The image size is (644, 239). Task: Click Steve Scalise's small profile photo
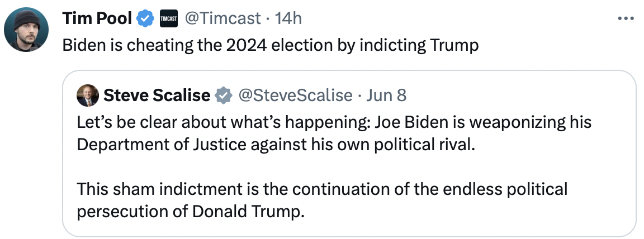pos(88,96)
